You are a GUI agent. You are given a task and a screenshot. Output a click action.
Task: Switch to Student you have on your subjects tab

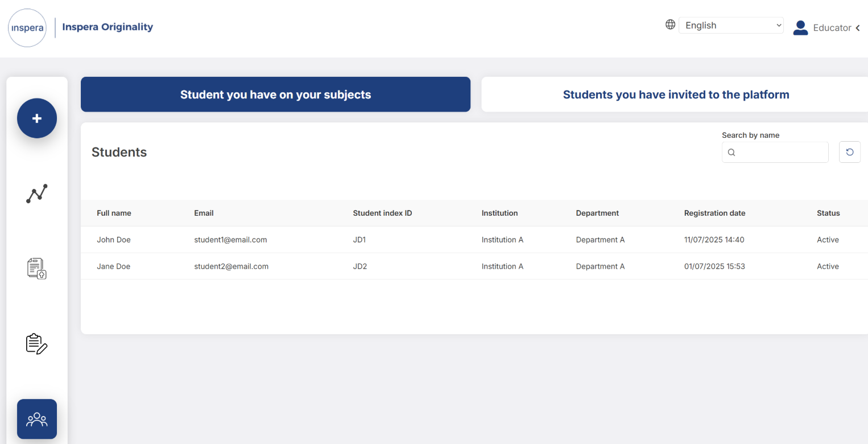pos(275,94)
